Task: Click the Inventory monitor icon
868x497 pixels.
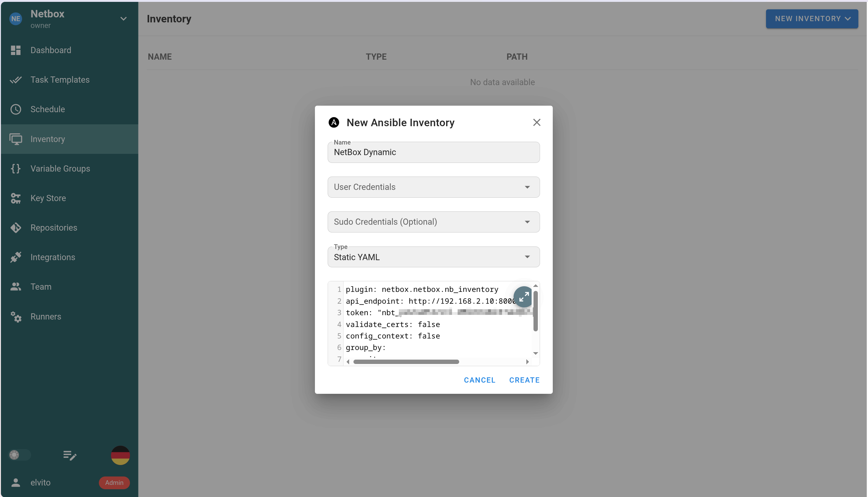Action: pos(16,139)
